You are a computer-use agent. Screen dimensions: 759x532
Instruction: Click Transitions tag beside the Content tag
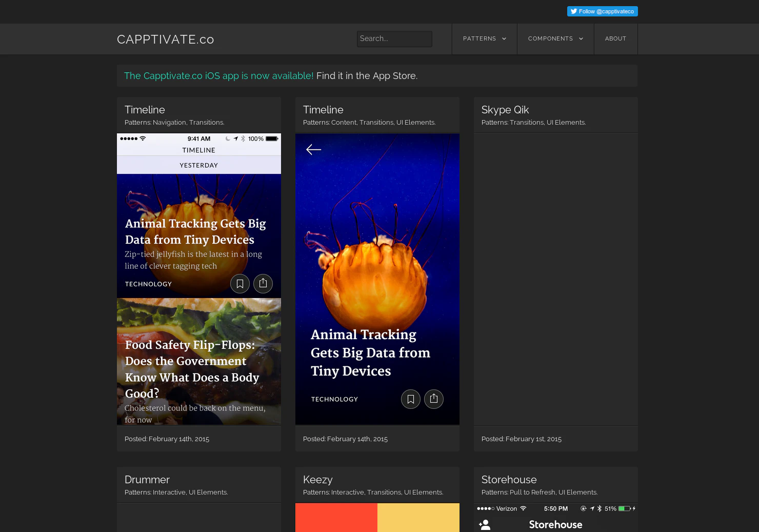tap(376, 123)
